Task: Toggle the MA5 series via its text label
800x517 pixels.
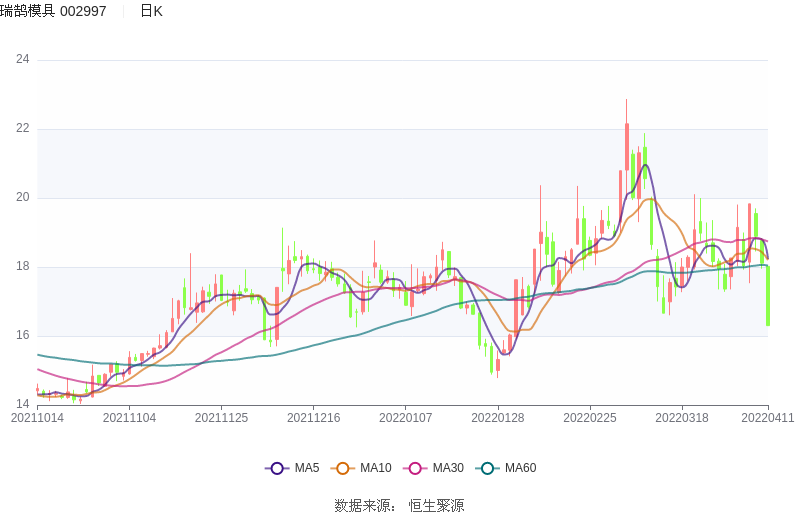Action: coord(306,468)
